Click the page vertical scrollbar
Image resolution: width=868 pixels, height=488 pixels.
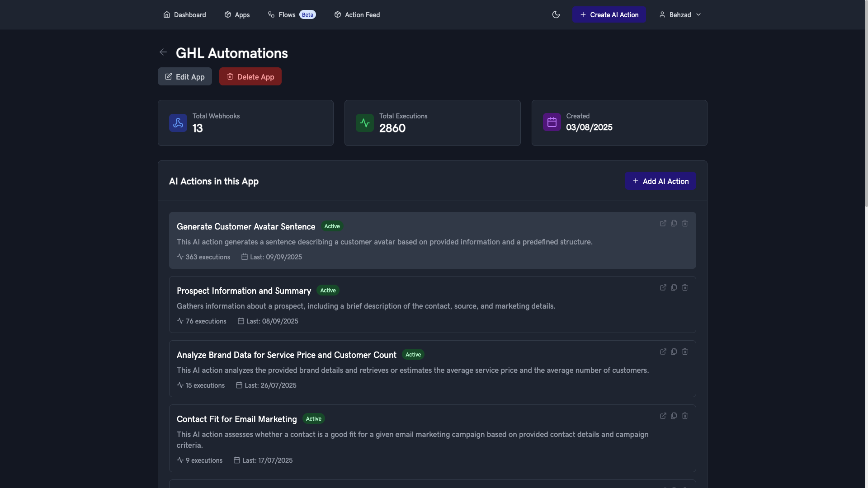point(865,104)
